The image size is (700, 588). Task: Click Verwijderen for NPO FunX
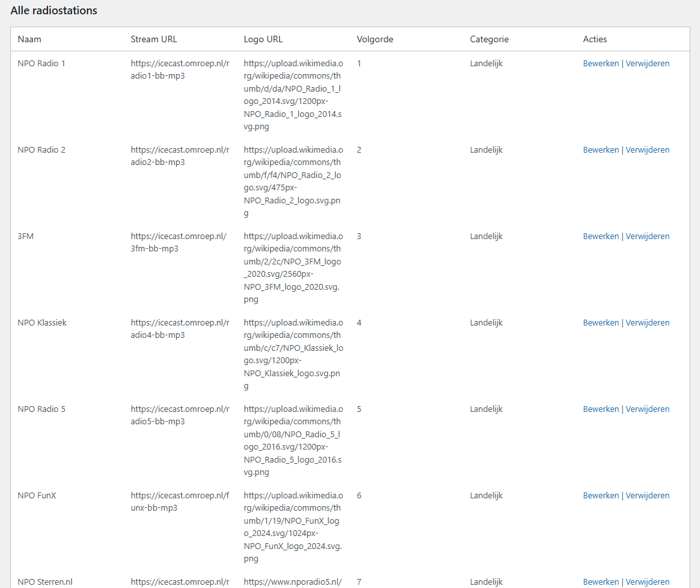click(647, 496)
